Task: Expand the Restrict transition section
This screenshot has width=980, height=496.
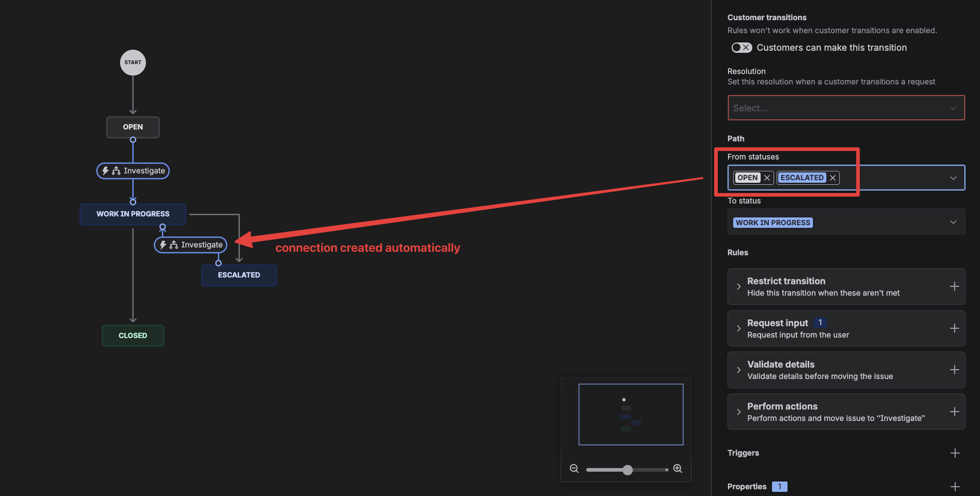Action: pyautogui.click(x=738, y=286)
